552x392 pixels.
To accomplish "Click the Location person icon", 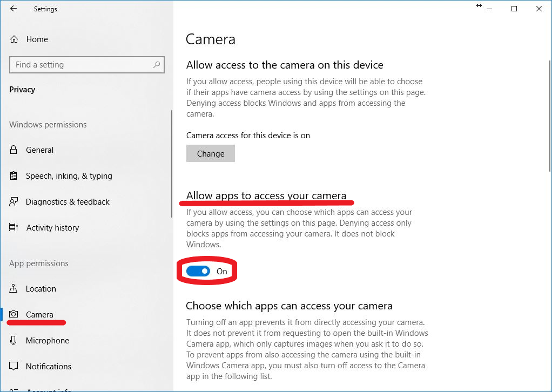I will click(x=14, y=289).
